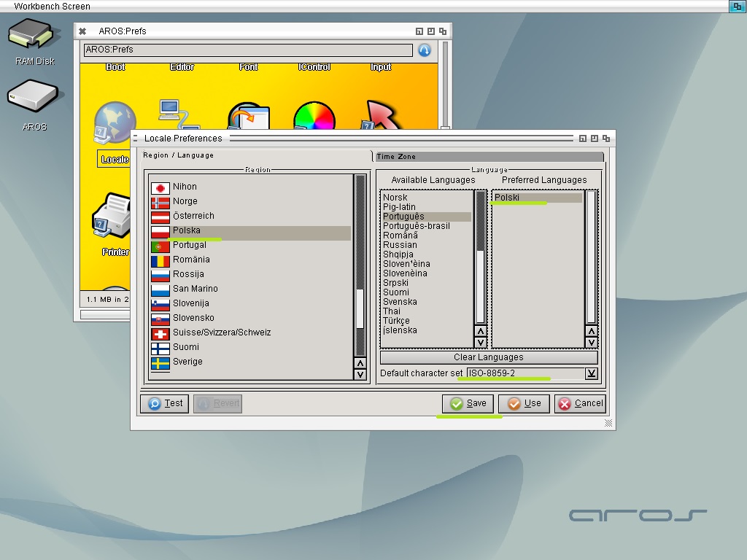Choose Português-brasil language
The width and height of the screenshot is (747, 560).
pos(426,226)
